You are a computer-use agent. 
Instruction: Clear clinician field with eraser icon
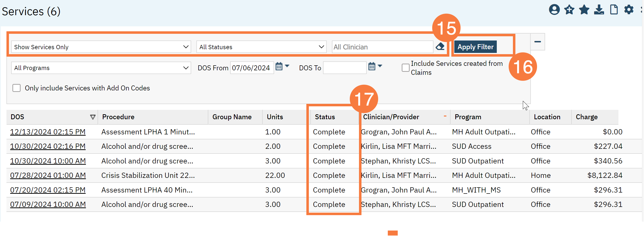pyautogui.click(x=440, y=46)
